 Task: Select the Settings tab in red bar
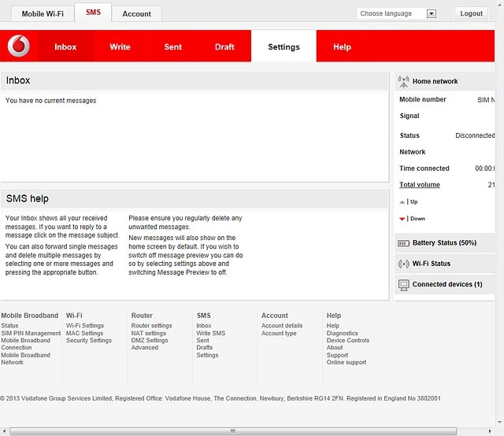[283, 47]
